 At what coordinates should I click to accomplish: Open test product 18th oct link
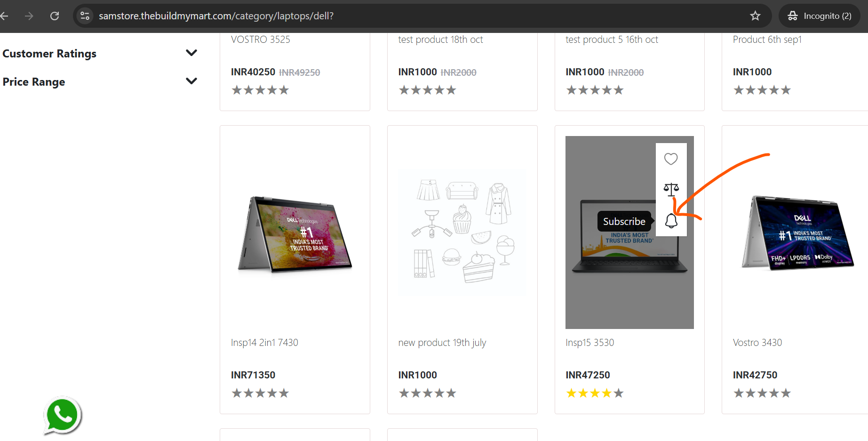tap(440, 40)
